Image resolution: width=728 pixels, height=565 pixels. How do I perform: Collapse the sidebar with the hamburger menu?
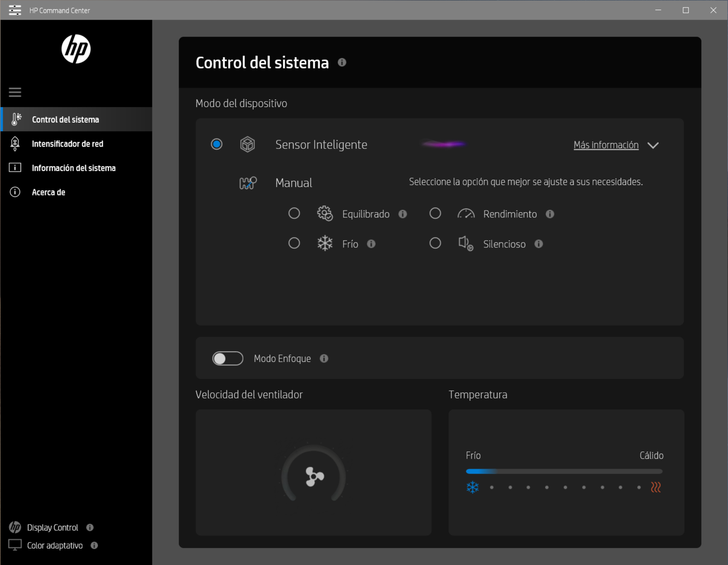pos(15,92)
